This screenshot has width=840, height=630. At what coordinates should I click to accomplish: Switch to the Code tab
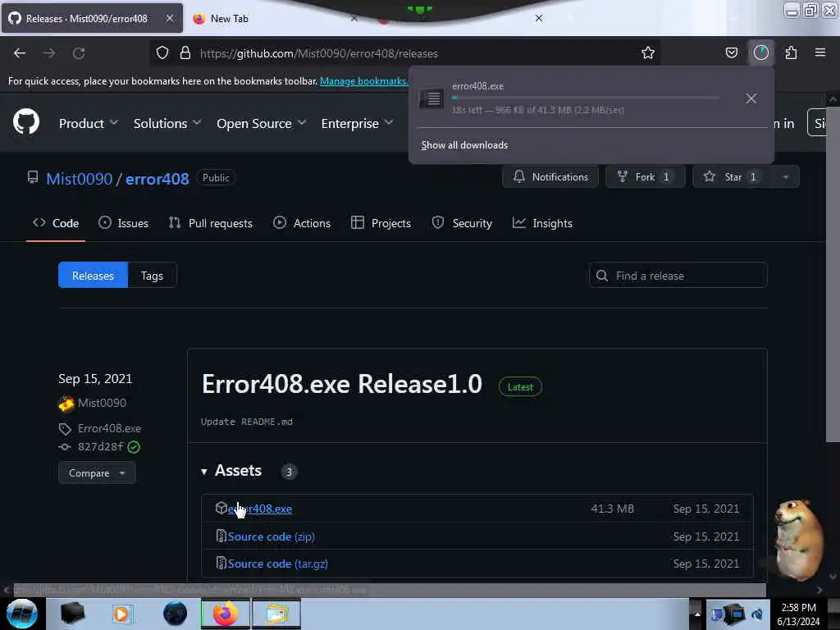(x=56, y=223)
